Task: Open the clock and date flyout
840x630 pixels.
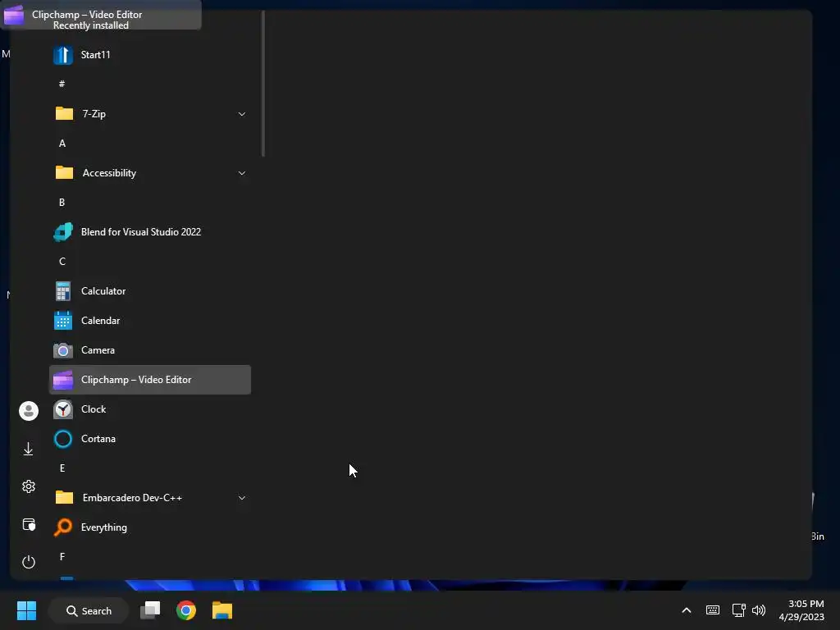Action: 801,610
